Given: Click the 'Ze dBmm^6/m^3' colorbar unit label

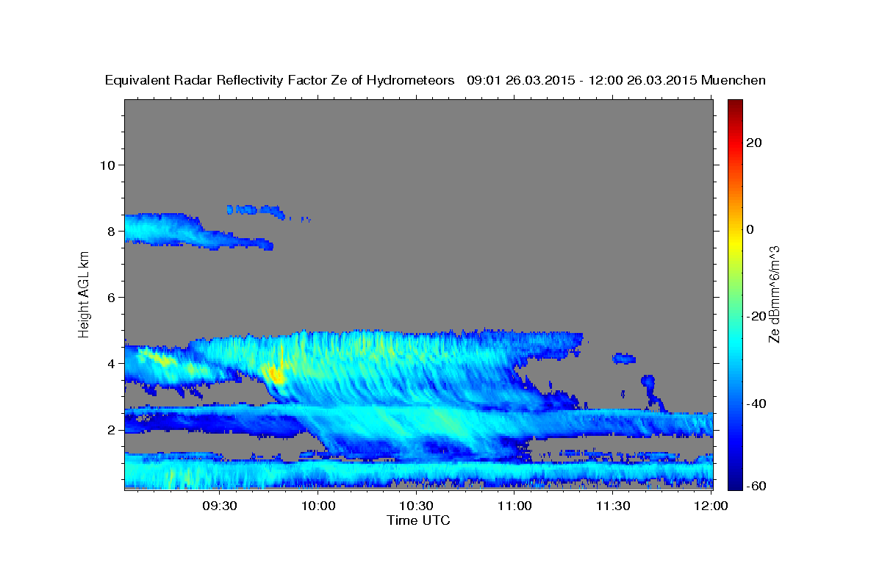Looking at the screenshot, I should [774, 294].
